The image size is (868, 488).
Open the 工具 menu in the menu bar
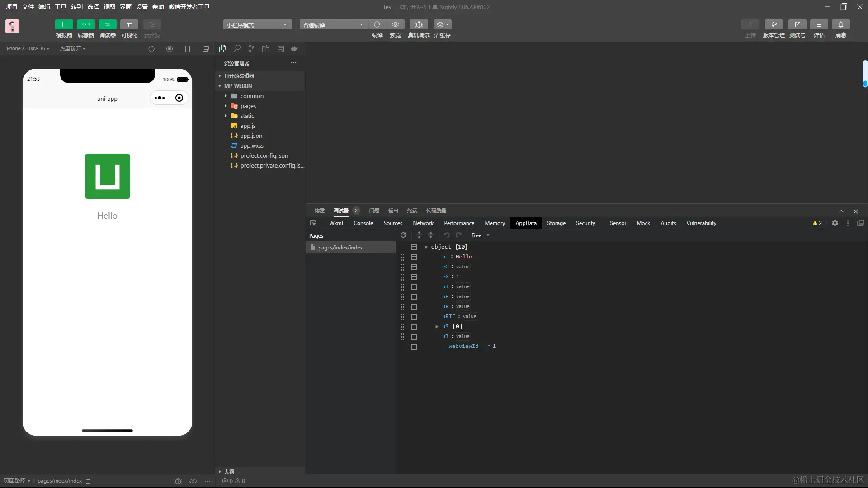coord(60,7)
